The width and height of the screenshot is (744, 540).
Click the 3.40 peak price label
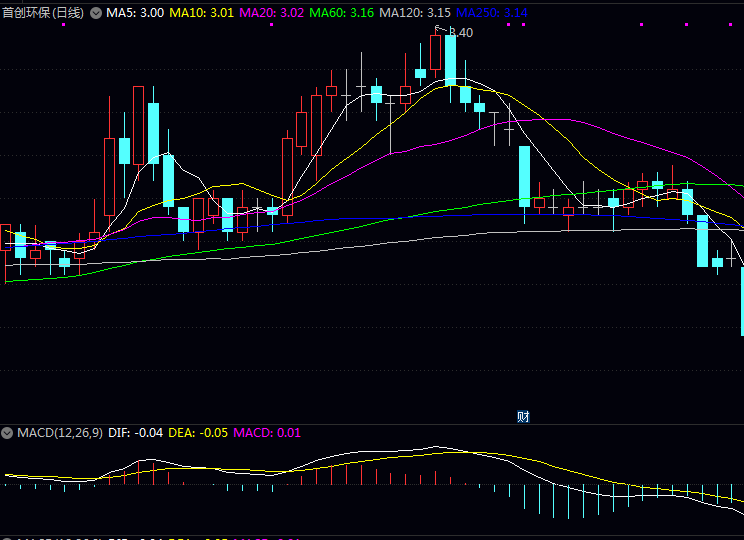(x=459, y=32)
